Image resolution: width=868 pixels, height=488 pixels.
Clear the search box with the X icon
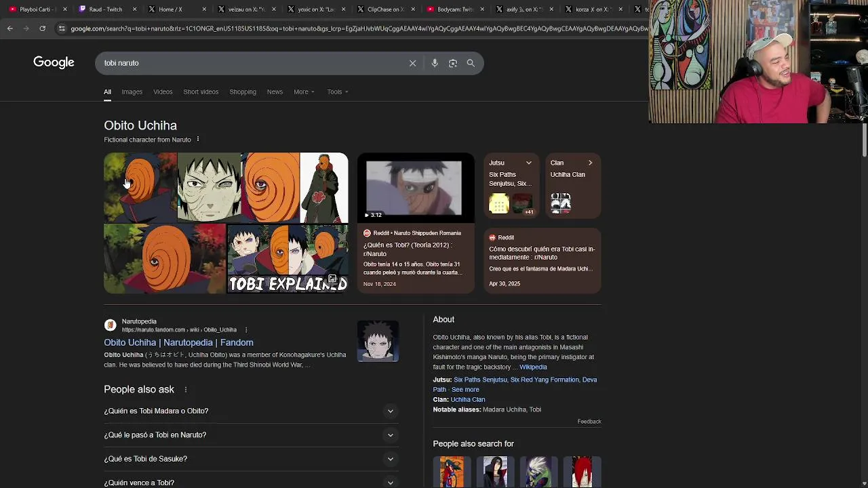coord(412,63)
